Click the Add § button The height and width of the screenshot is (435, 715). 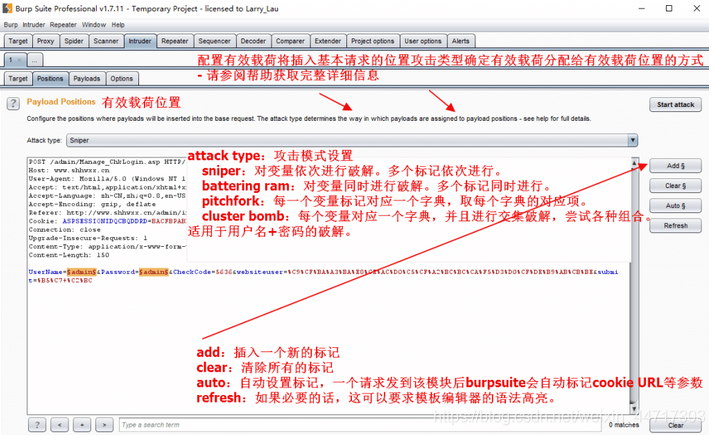click(675, 166)
